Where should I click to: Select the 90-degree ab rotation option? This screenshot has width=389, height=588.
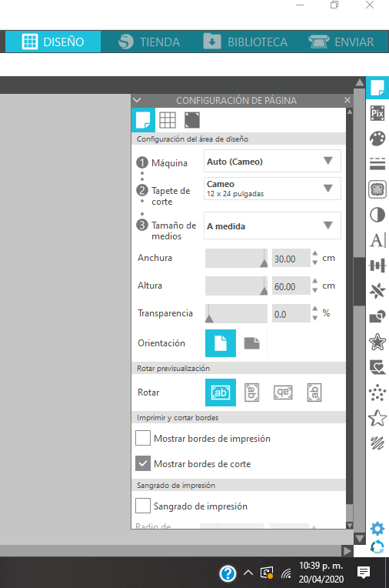[252, 393]
